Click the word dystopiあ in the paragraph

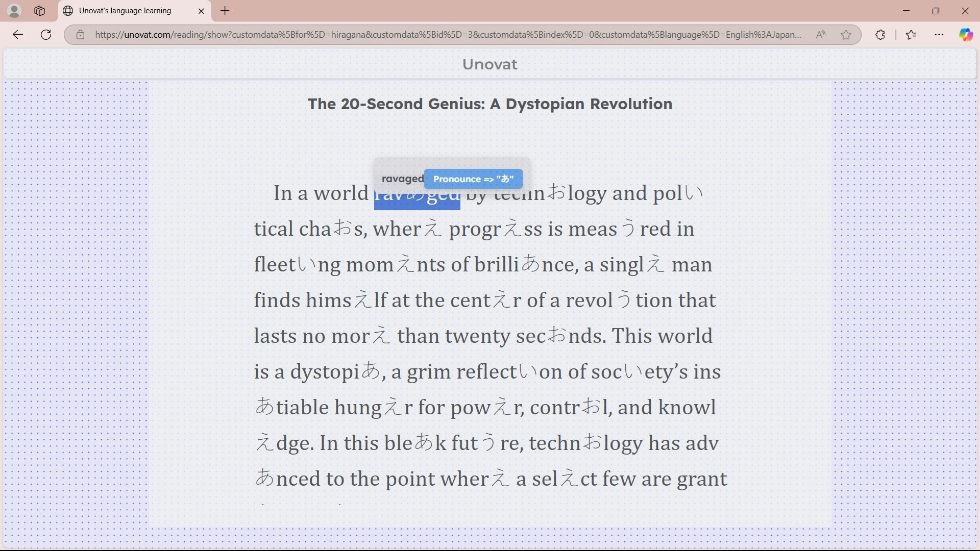coord(335,372)
